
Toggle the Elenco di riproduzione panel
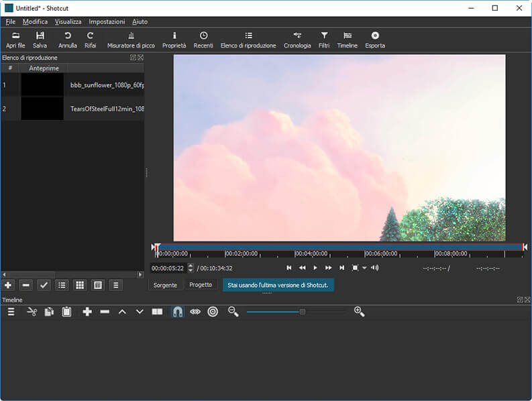248,40
